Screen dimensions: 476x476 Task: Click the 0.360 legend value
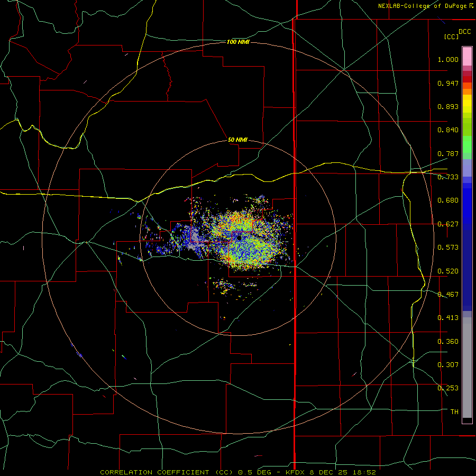click(448, 342)
